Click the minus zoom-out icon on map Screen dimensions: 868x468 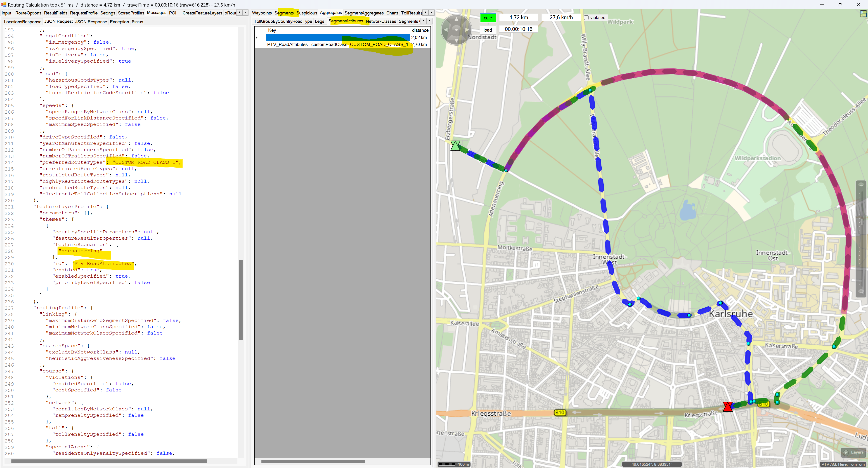point(861,292)
